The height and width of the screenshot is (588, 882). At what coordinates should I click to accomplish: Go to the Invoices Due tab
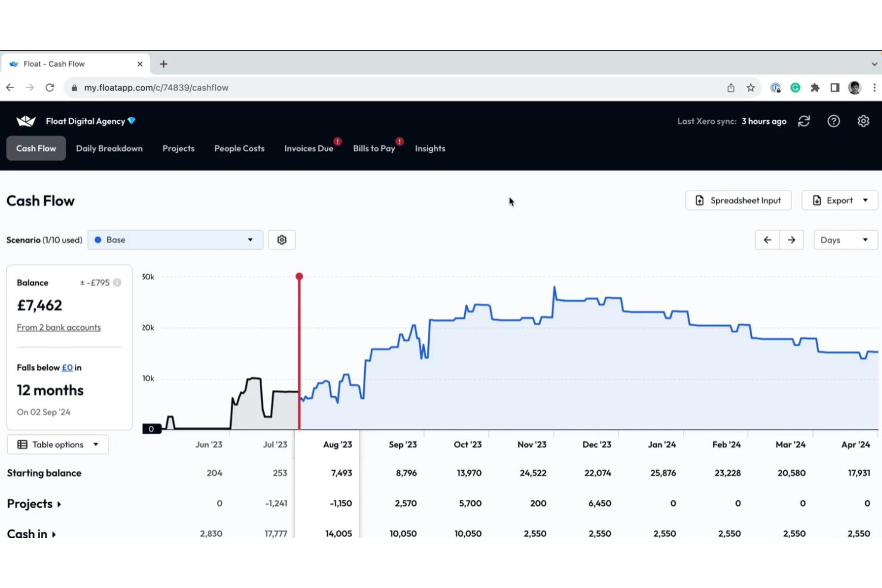click(x=309, y=148)
